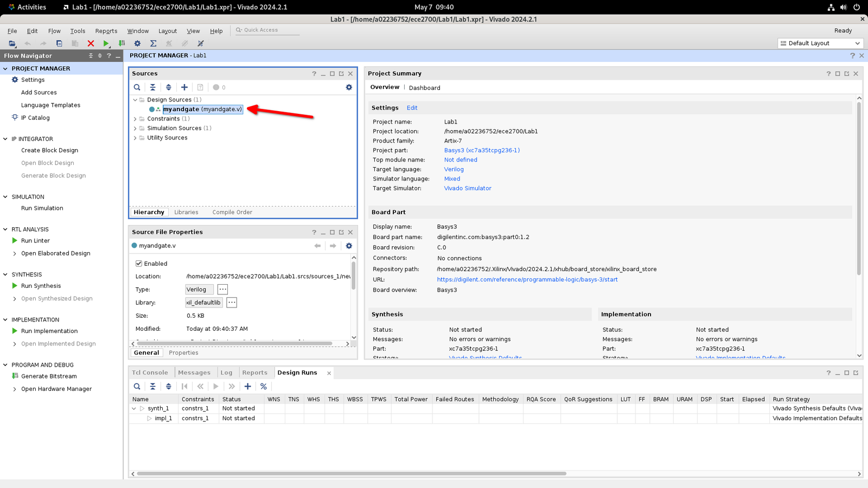This screenshot has height=488, width=868.
Task: Click the volume icon in system tray
Action: [x=844, y=7]
